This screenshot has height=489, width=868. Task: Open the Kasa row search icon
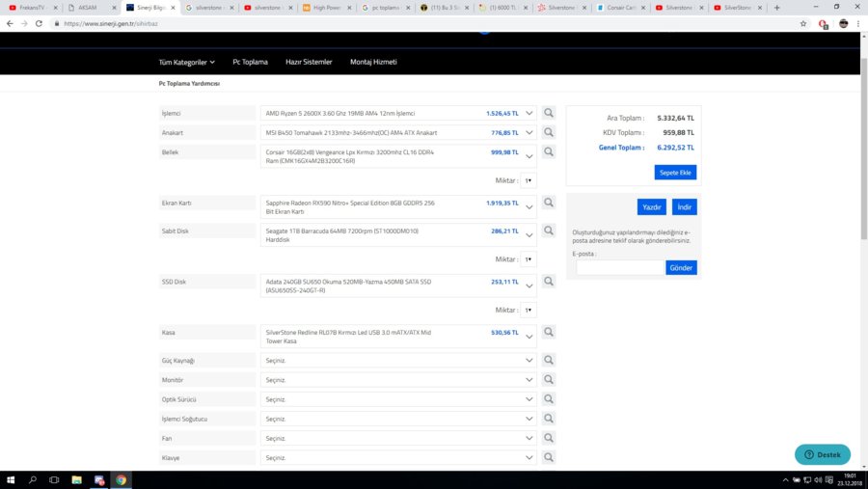click(x=548, y=332)
